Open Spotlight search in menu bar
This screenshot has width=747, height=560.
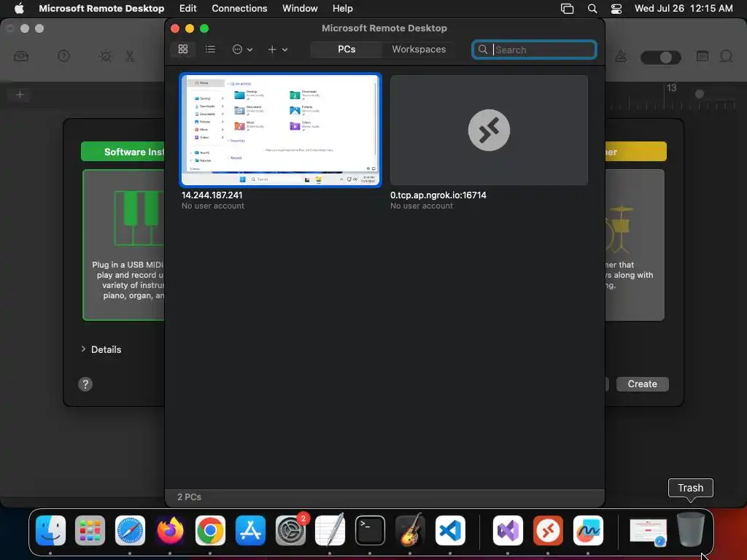(592, 9)
